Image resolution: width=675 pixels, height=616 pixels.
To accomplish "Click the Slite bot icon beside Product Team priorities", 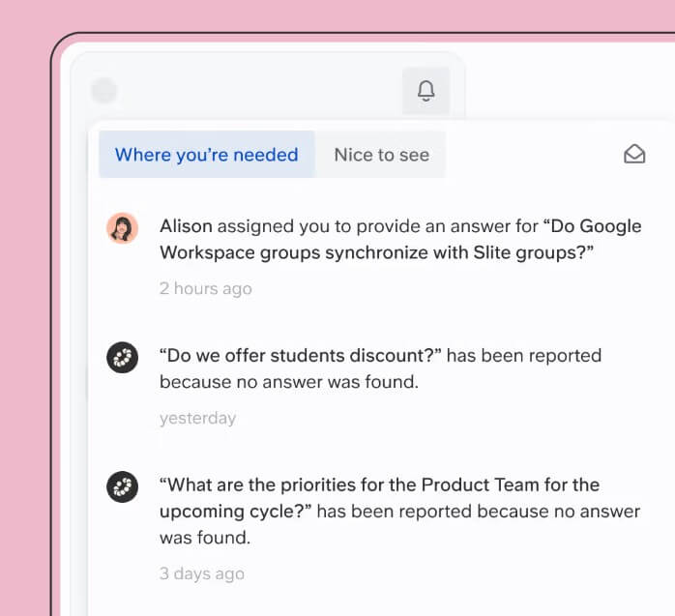I will [x=122, y=486].
